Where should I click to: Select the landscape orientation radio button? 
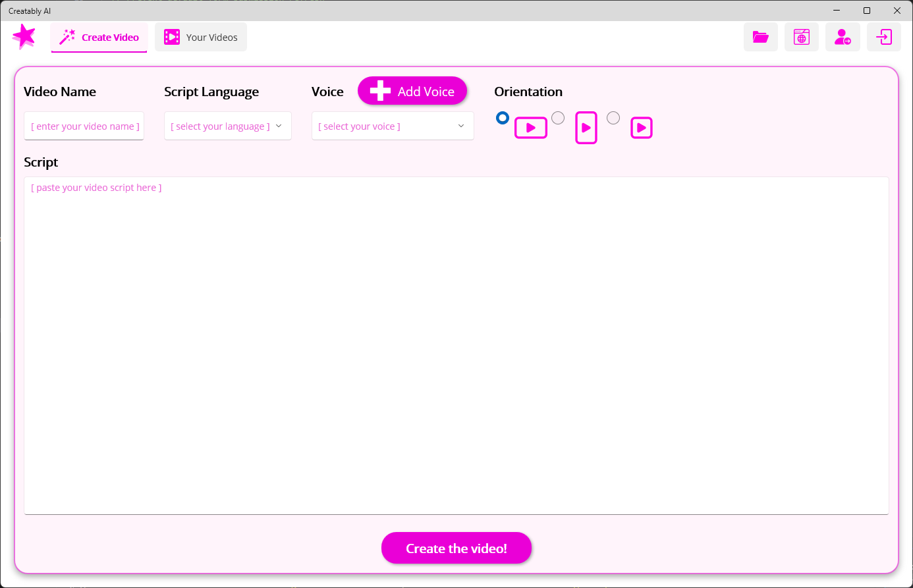click(x=503, y=117)
